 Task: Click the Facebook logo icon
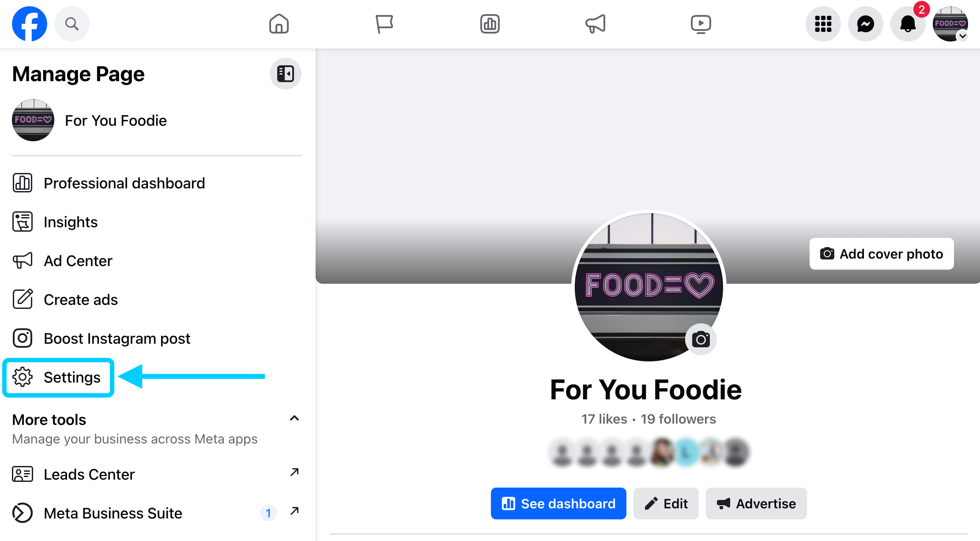click(x=30, y=24)
